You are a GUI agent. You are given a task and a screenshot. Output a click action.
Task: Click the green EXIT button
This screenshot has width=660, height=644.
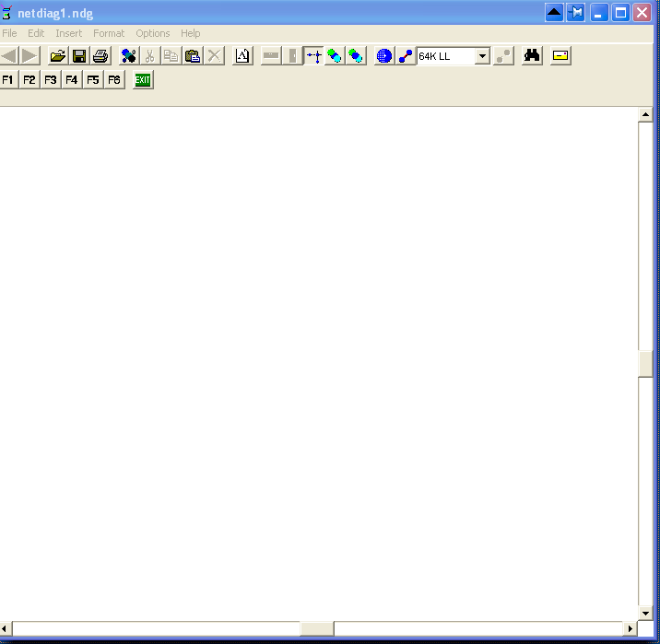coord(143,79)
